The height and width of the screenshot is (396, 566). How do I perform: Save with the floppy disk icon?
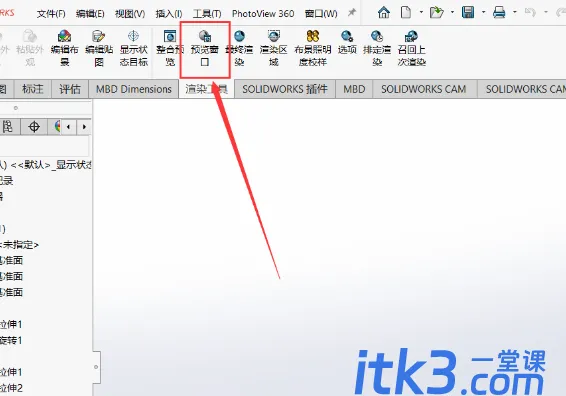[x=468, y=13]
